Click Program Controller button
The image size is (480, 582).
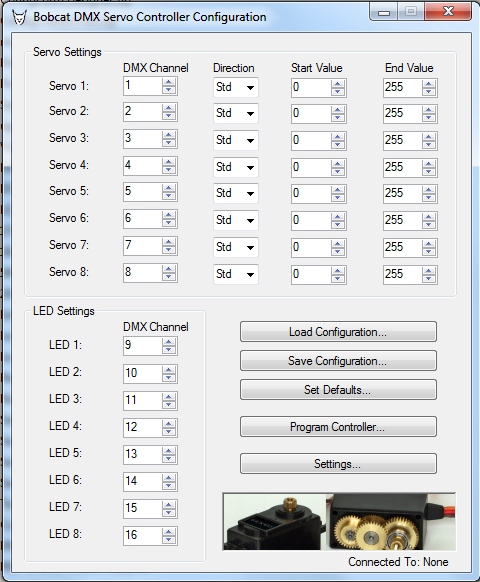[338, 427]
